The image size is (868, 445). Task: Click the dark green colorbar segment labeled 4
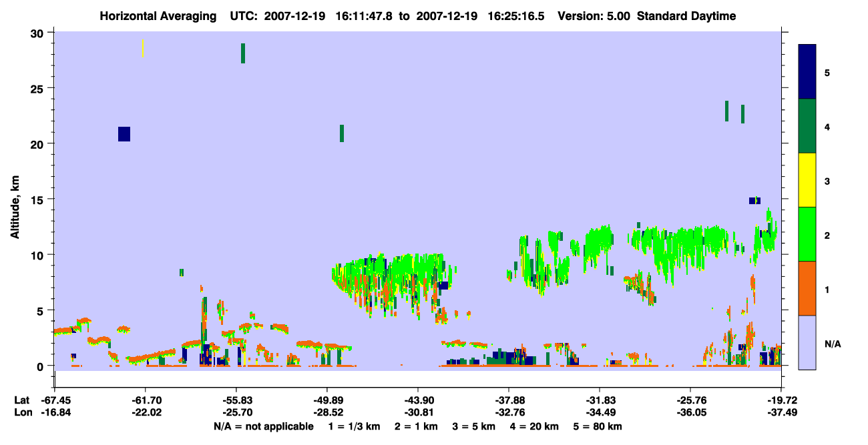[x=807, y=126]
